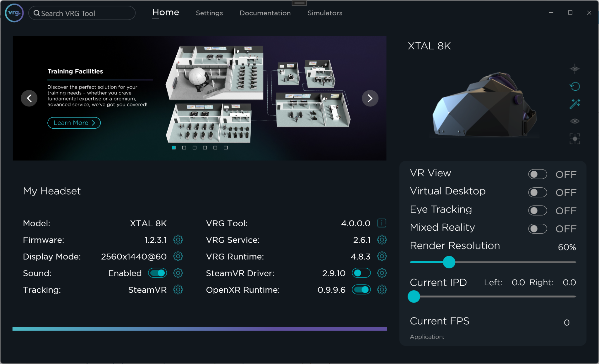Image resolution: width=599 pixels, height=364 pixels.
Task: Open the Documentation section
Action: pos(265,13)
